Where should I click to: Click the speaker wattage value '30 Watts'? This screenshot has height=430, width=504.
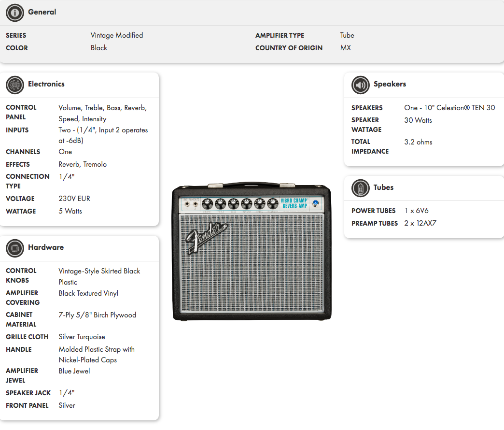pyautogui.click(x=418, y=120)
